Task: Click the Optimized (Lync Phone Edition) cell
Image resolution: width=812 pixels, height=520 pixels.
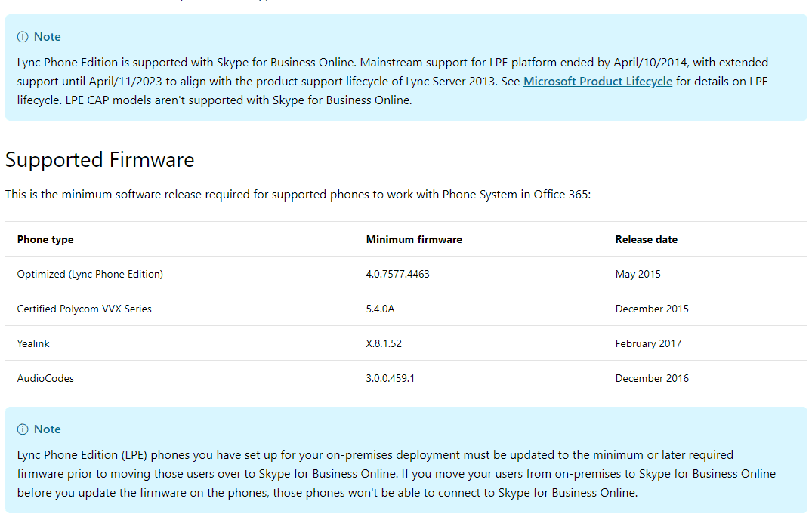Action: pyautogui.click(x=90, y=274)
